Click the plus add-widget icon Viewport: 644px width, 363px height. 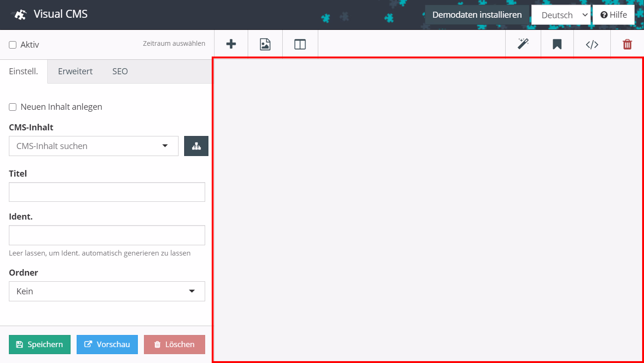(x=231, y=44)
